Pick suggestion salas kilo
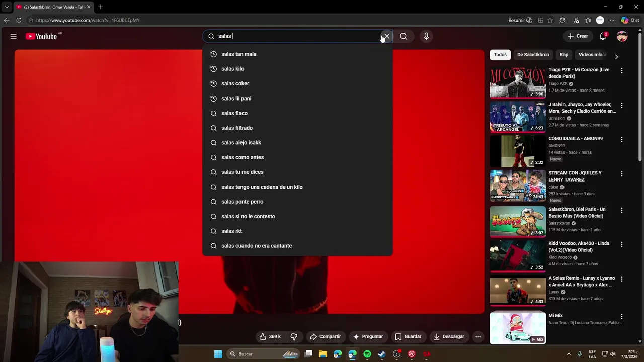This screenshot has height=362, width=644. click(297, 69)
